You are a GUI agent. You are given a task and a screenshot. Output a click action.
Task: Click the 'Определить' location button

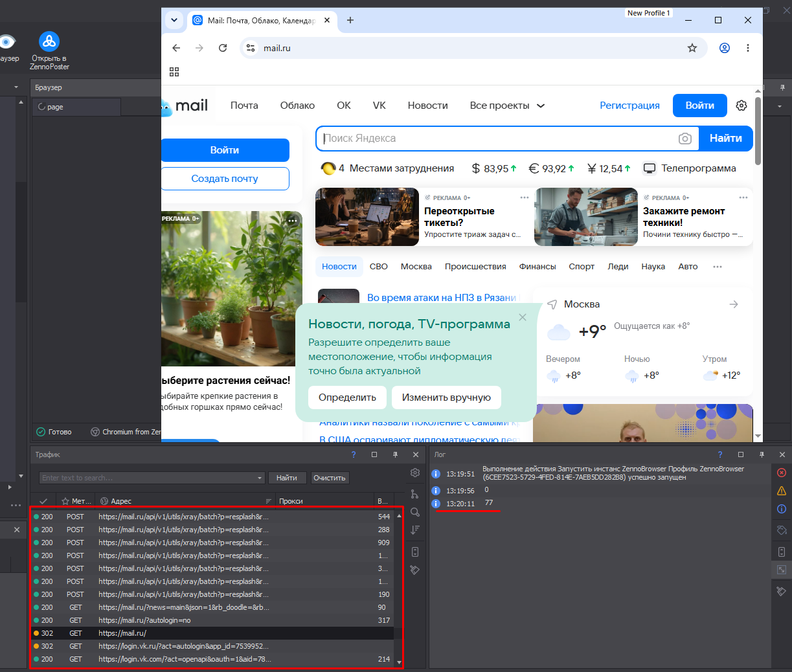(x=347, y=398)
